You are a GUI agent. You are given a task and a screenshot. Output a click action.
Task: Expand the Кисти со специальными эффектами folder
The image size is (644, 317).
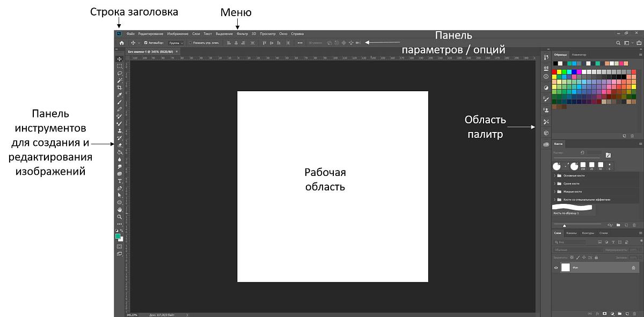tap(554, 200)
